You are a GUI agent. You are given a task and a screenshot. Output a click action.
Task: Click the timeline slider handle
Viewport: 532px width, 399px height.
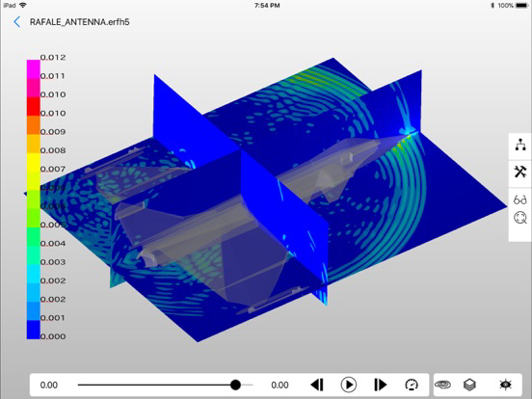(235, 385)
